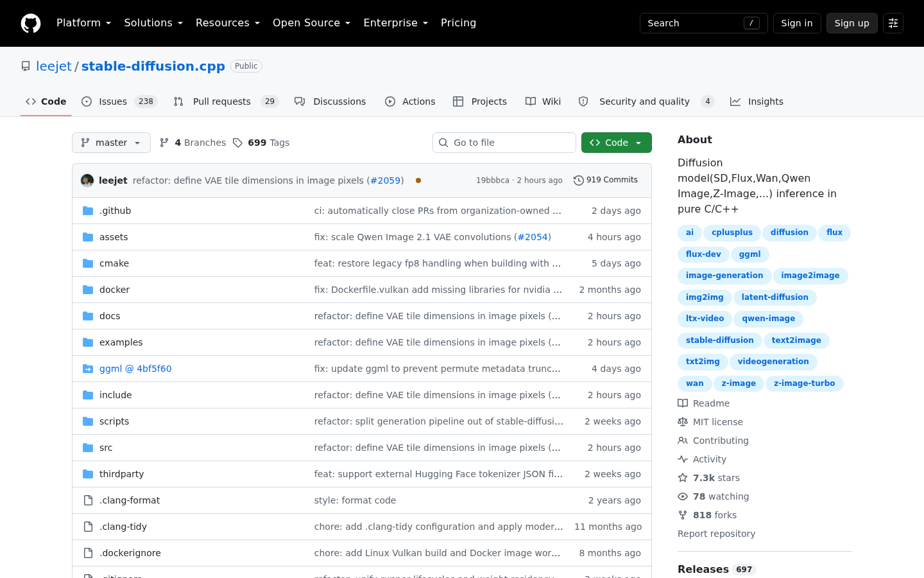The image size is (924, 578).
Task: Open the Security and quality tab
Action: 647,101
